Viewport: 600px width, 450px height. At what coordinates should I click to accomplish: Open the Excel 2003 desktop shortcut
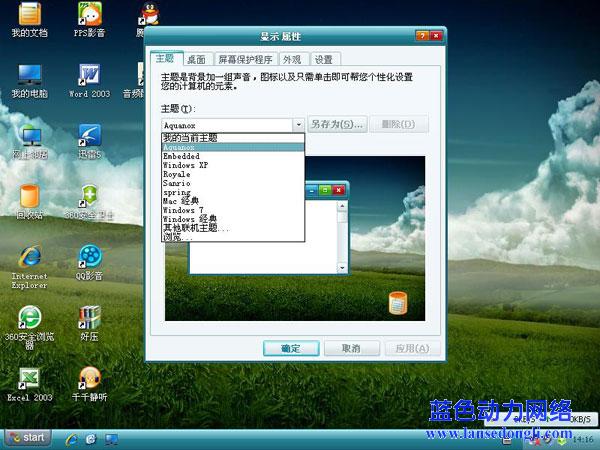click(x=29, y=385)
